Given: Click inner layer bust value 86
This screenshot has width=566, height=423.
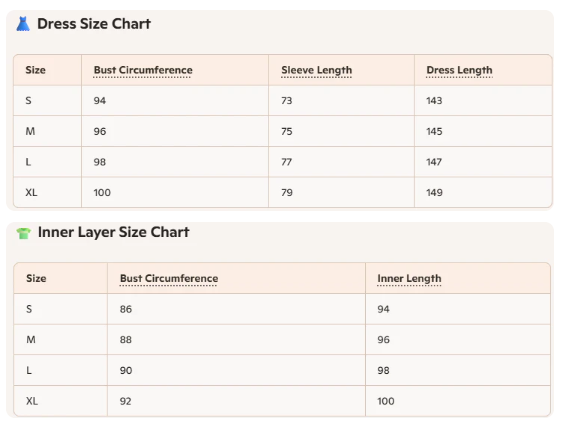Looking at the screenshot, I should 126,309.
